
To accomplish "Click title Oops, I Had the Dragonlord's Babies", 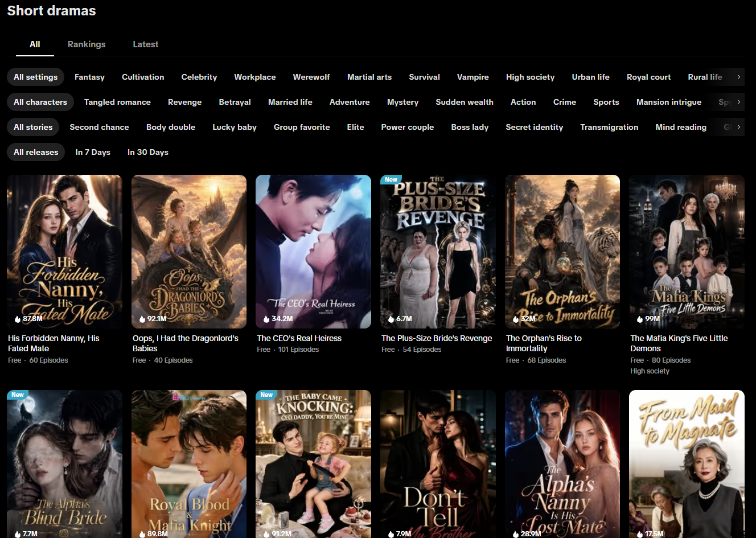I will [186, 343].
